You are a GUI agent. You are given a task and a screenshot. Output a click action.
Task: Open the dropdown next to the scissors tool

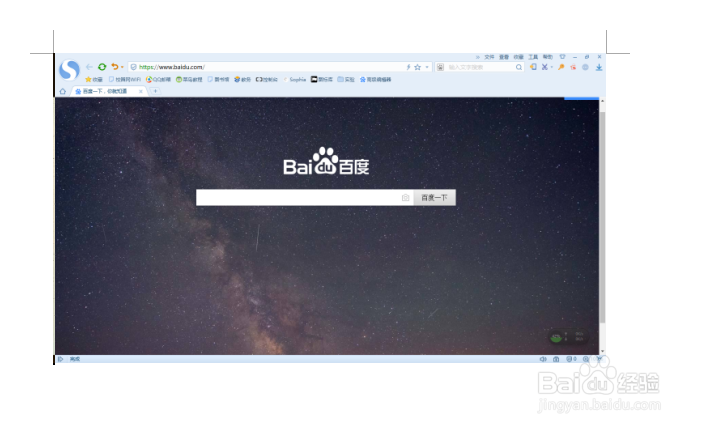tap(552, 67)
